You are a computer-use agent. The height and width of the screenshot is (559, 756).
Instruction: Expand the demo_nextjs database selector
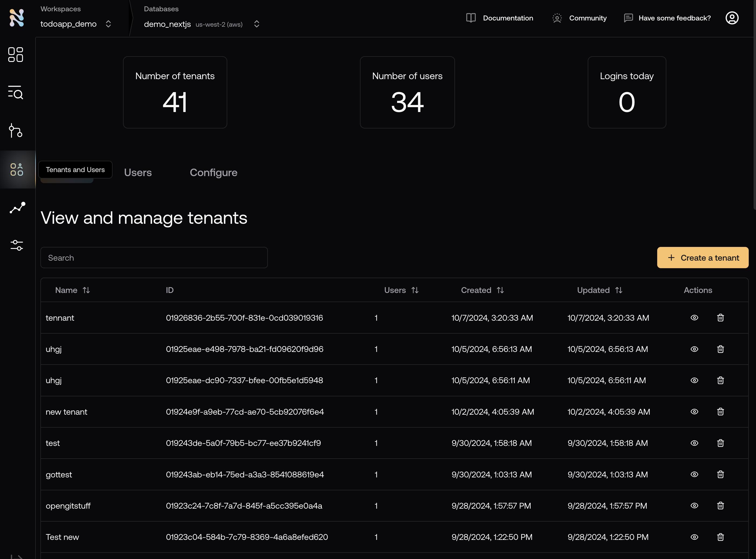(x=256, y=24)
